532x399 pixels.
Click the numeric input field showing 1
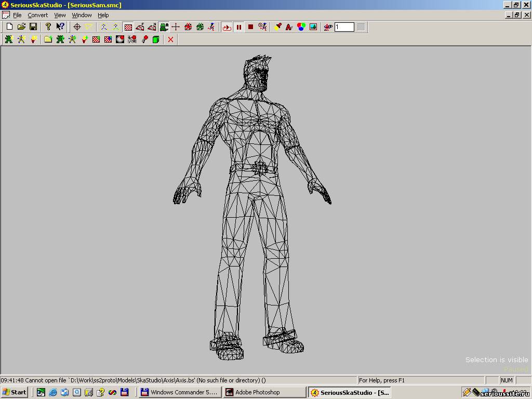tap(344, 27)
